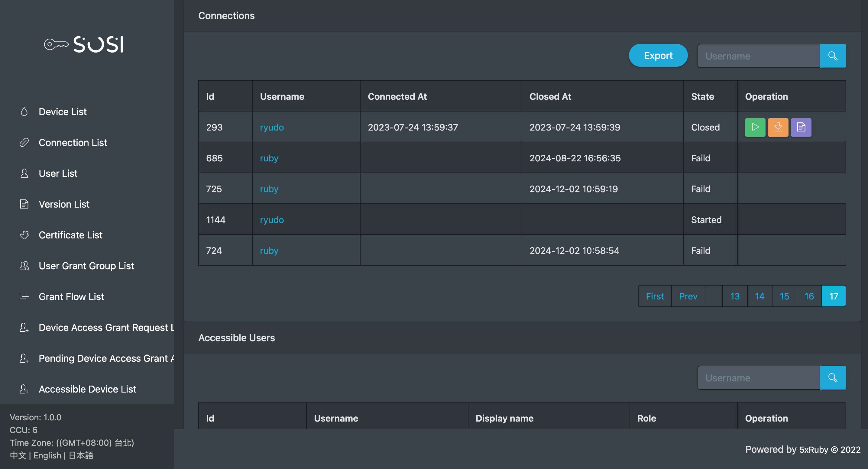The width and height of the screenshot is (868, 469).
Task: Click the orange download icon for connection 293
Action: pyautogui.click(x=778, y=127)
